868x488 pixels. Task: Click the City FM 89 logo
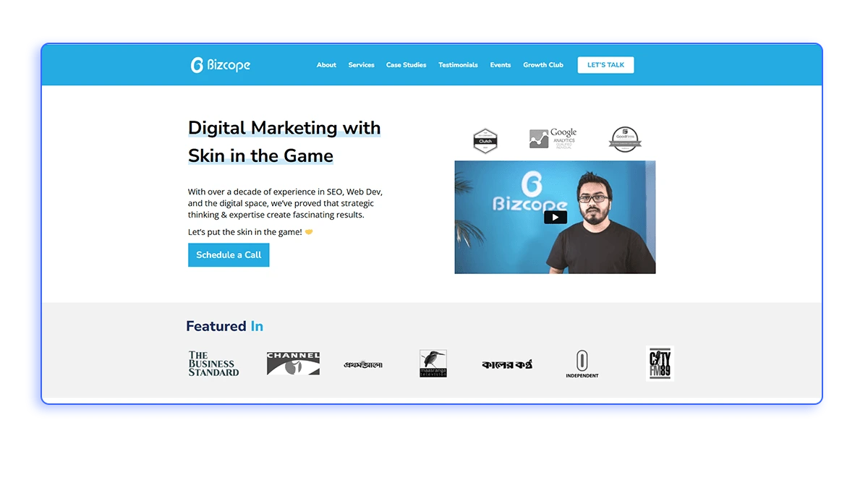[660, 364]
